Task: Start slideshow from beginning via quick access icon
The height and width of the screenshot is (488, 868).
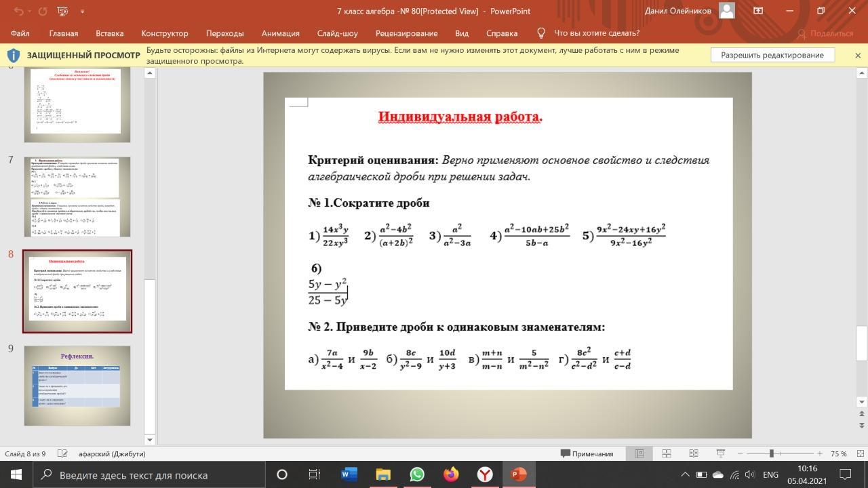Action: coord(62,11)
